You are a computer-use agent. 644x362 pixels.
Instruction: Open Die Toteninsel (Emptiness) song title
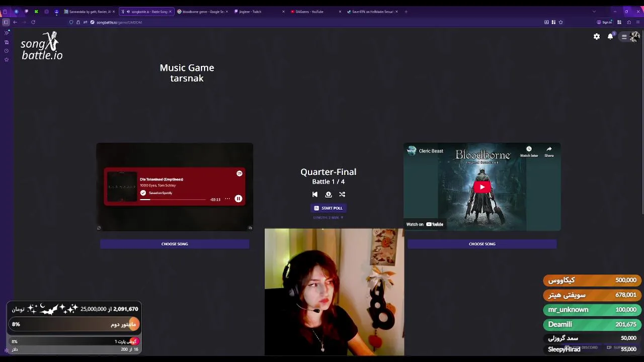(162, 179)
